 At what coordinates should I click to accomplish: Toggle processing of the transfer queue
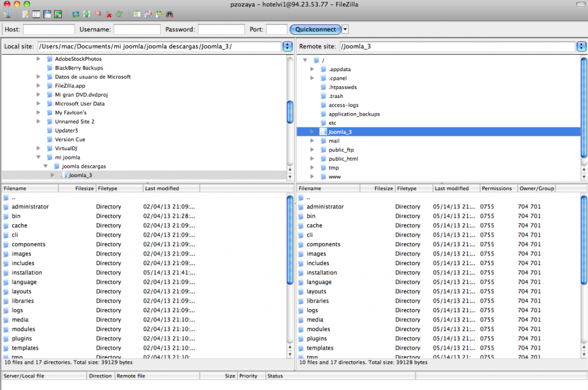coord(87,14)
